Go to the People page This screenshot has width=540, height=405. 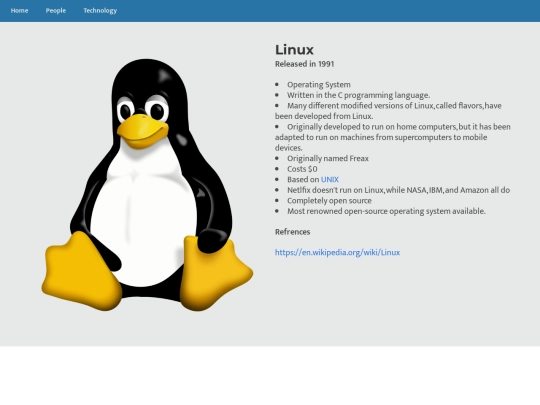[x=55, y=11]
